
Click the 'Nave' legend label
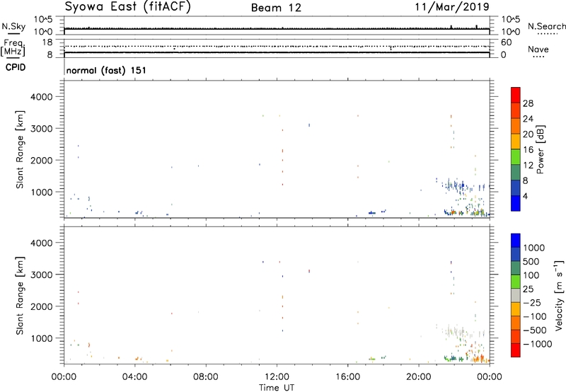(x=538, y=50)
